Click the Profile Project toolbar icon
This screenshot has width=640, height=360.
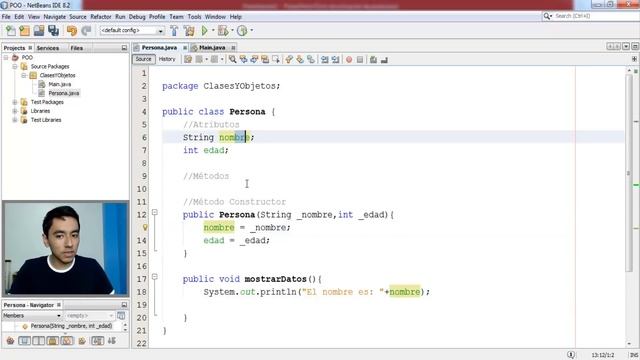(x=242, y=31)
